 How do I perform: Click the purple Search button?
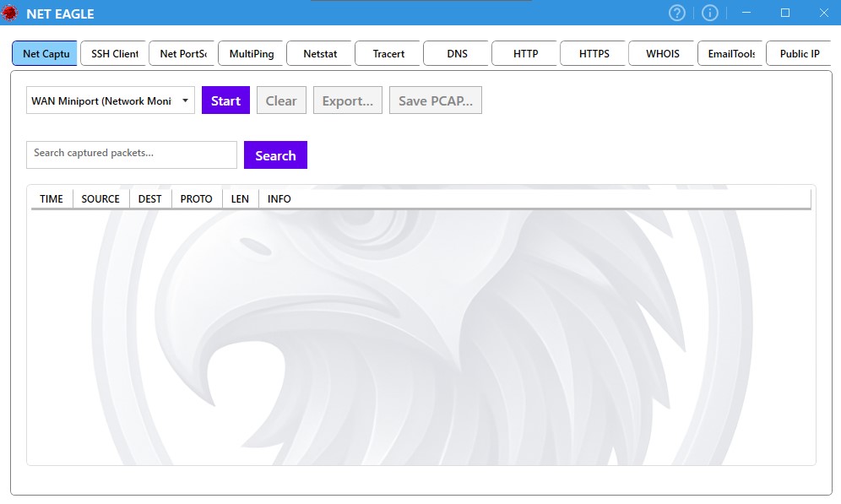pos(275,155)
